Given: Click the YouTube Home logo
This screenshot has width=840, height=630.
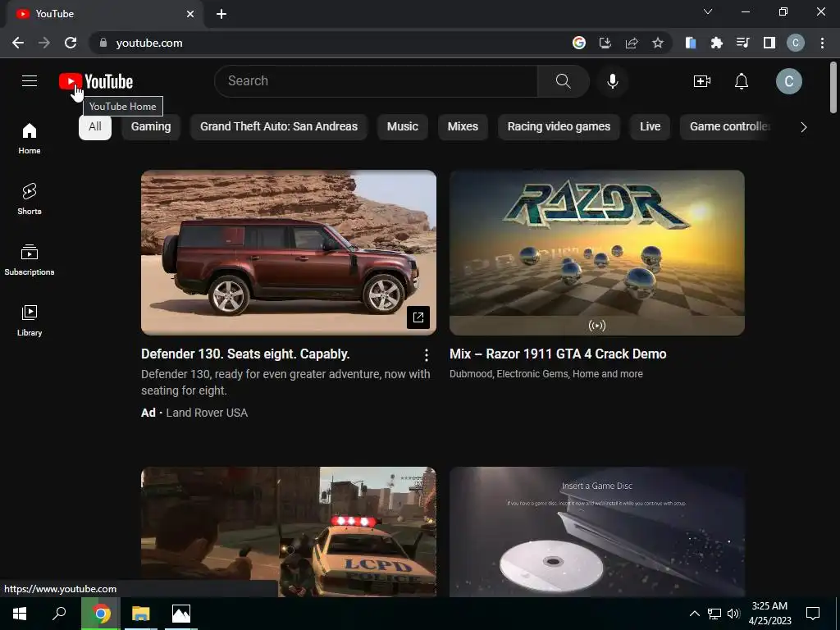Looking at the screenshot, I should point(96,81).
